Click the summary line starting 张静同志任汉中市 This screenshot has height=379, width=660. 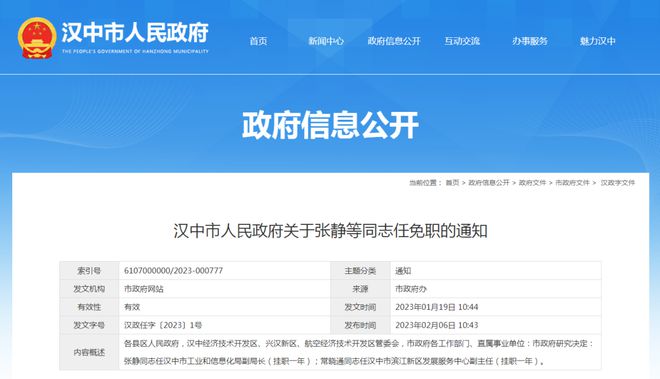pos(335,361)
